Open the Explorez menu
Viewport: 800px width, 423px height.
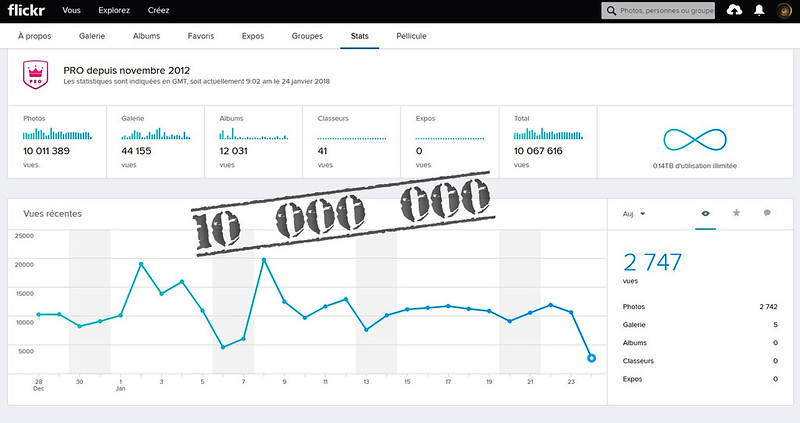[x=114, y=10]
